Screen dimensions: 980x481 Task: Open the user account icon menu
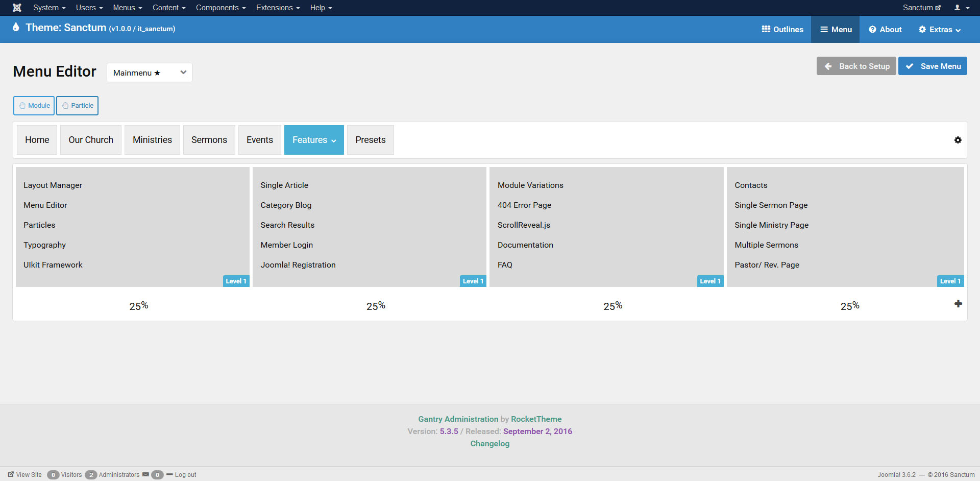(961, 8)
